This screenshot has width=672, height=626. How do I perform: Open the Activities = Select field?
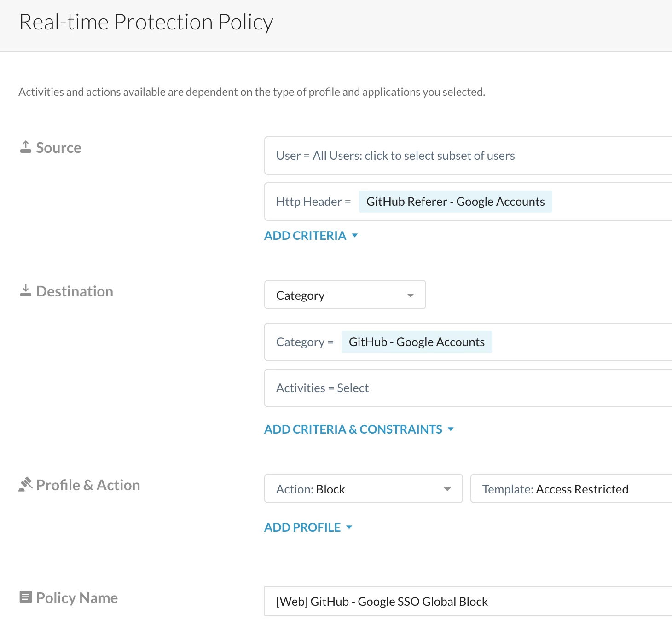[x=468, y=388]
